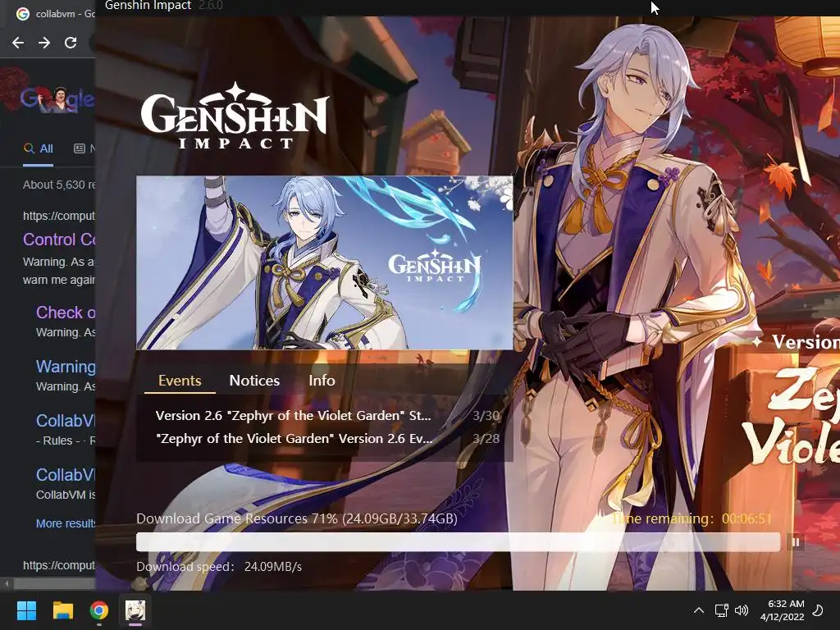Open Zephyr of the Violet Garden Version 2.6 Events item
Image resolution: width=840 pixels, height=630 pixels.
coord(294,438)
